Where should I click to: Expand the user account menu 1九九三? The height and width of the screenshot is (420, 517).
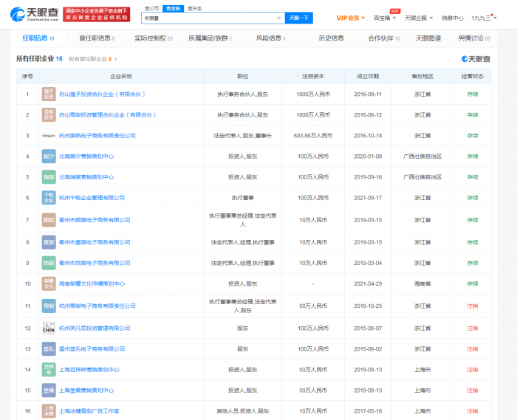[x=482, y=18]
